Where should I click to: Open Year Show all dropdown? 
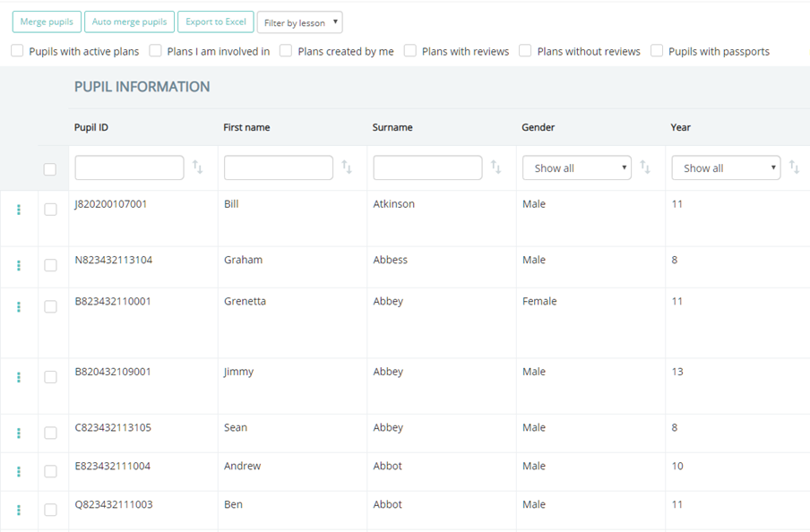(726, 167)
